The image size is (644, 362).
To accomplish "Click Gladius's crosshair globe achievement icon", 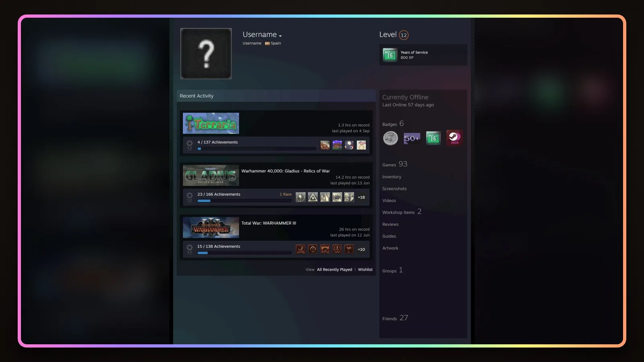I will click(x=301, y=197).
